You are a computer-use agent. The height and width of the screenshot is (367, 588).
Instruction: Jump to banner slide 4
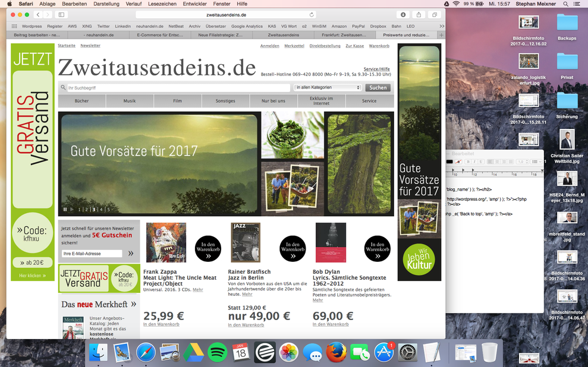(x=101, y=210)
